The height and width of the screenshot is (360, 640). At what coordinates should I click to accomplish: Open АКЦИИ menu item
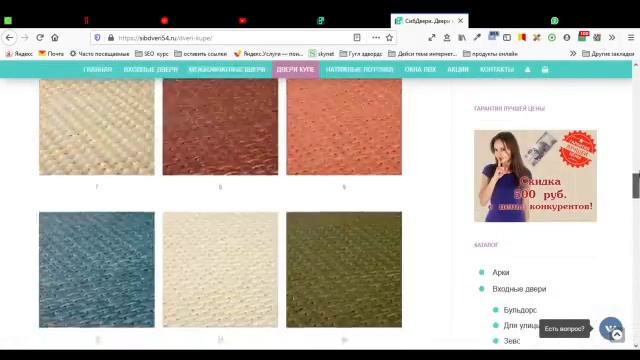(x=458, y=69)
